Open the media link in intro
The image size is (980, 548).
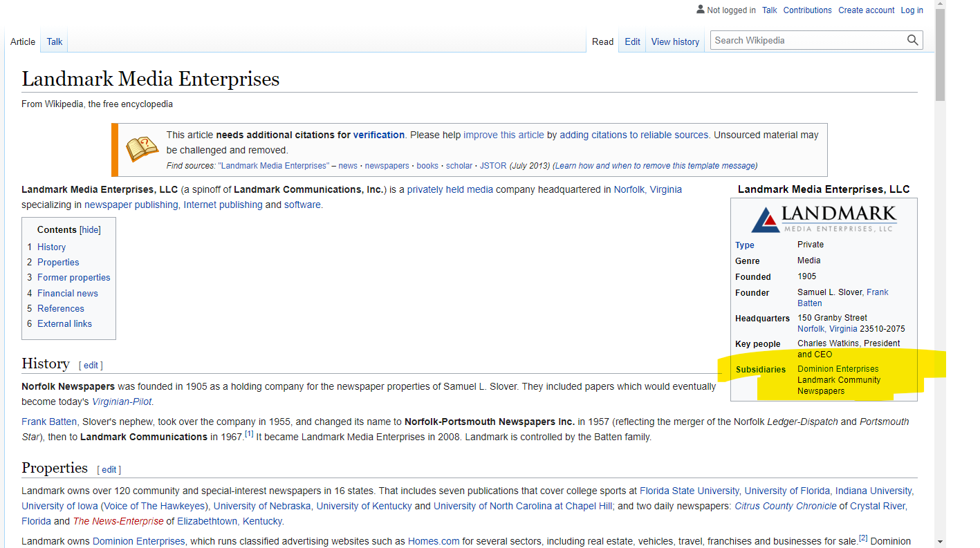[x=480, y=189]
